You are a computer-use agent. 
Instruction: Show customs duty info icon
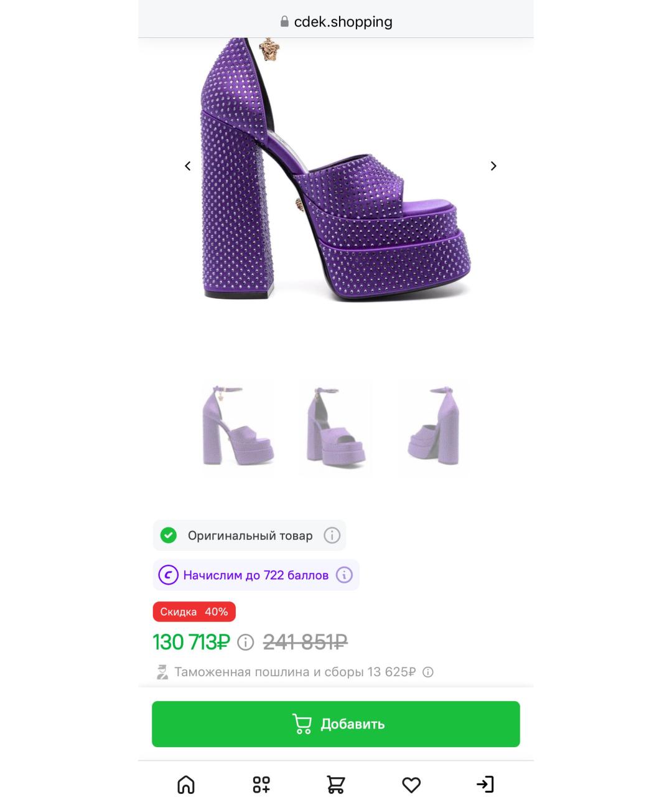[x=428, y=672]
